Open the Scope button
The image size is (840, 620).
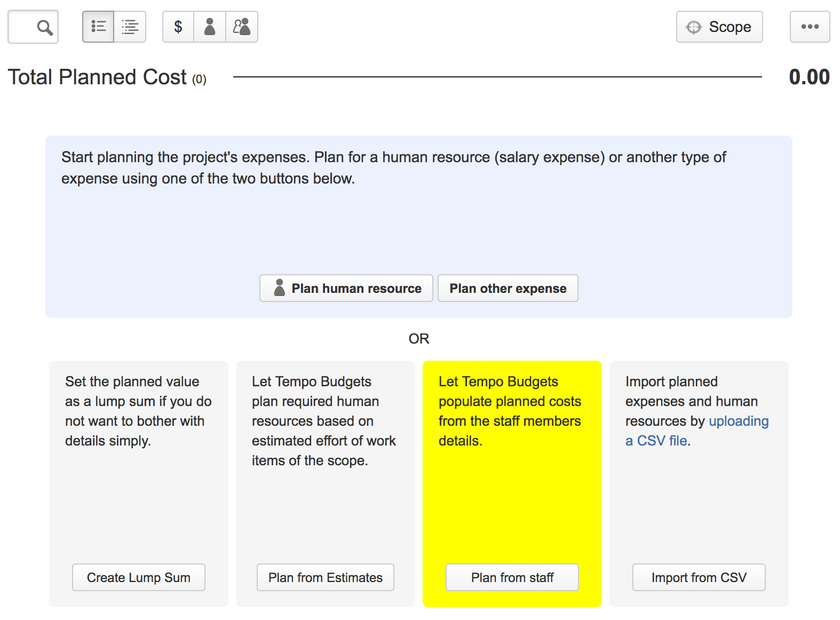pos(719,27)
